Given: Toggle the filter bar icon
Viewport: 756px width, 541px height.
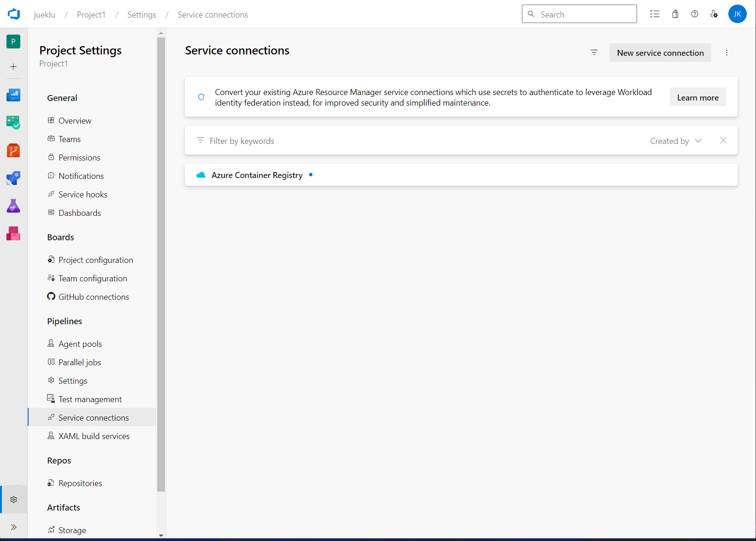Looking at the screenshot, I should point(594,53).
